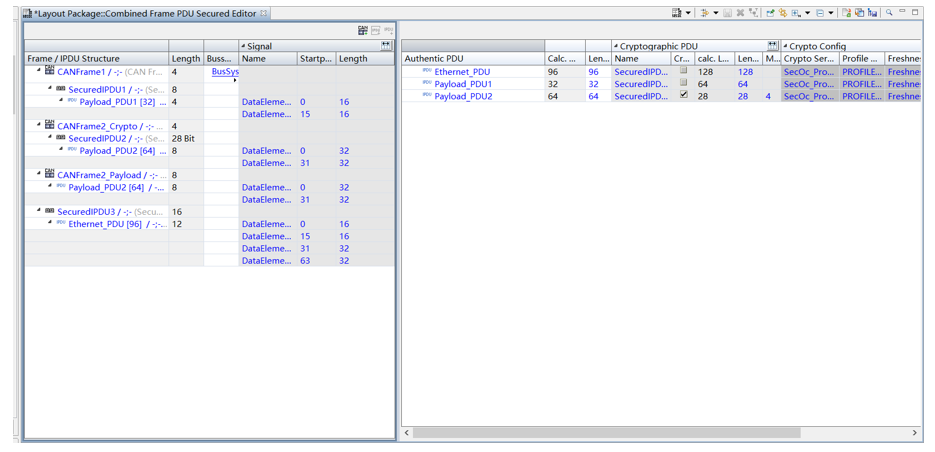
Task: Click the add CAN frame icon
Action: pos(362,31)
